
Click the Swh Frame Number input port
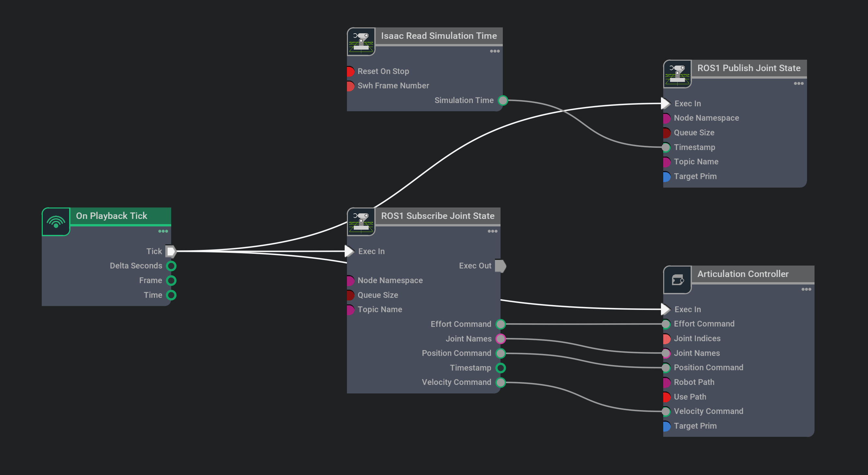350,86
